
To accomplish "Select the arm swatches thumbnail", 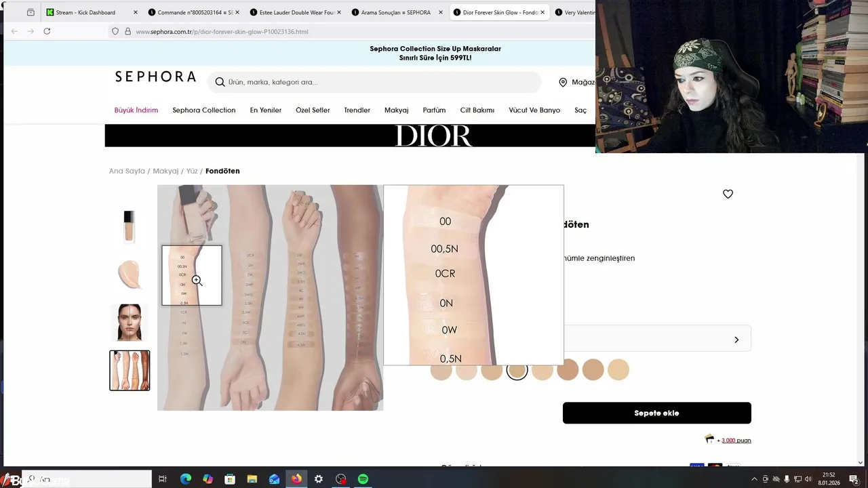I will tap(130, 370).
